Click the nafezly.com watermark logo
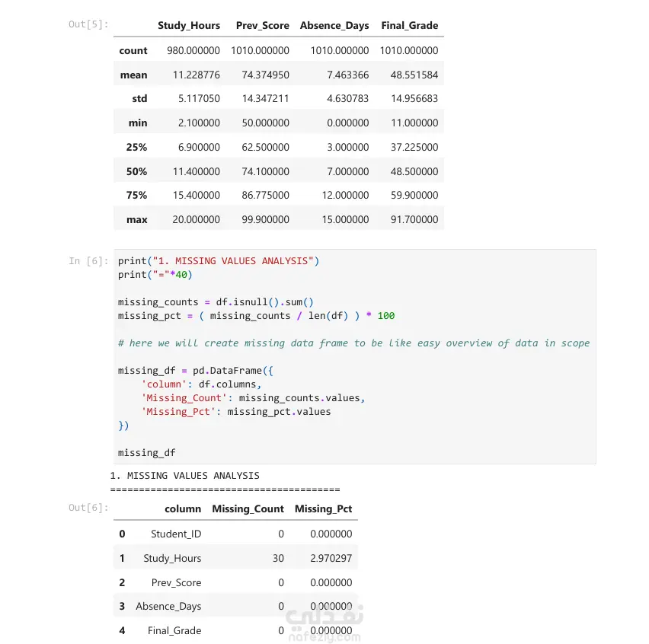649x644 pixels. [x=324, y=624]
